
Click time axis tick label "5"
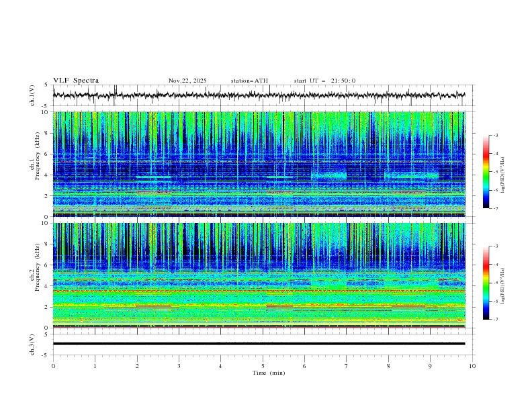pyautogui.click(x=263, y=366)
